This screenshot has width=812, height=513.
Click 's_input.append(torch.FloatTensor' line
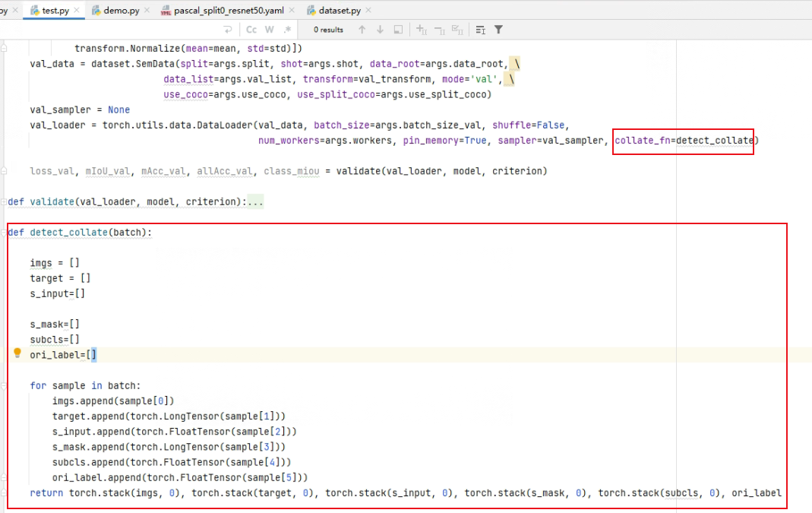point(175,431)
